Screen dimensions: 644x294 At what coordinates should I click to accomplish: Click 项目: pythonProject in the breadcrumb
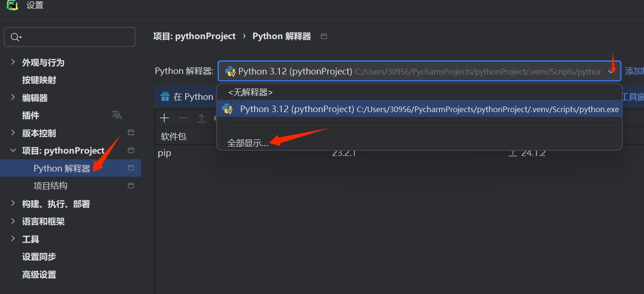[x=194, y=36]
